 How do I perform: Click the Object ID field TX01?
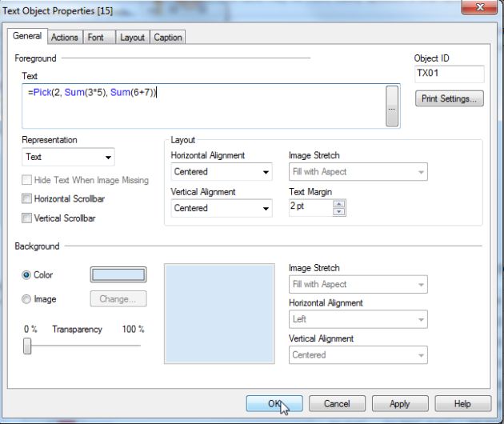pos(450,74)
